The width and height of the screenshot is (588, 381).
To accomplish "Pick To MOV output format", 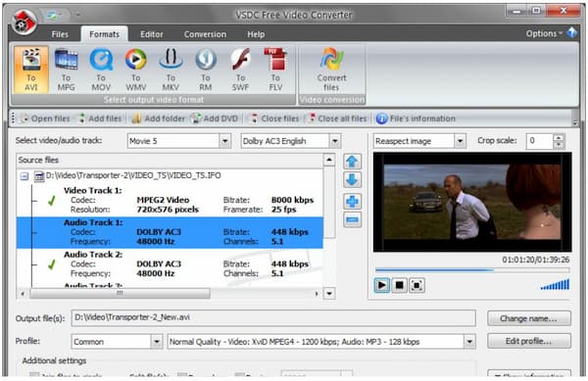I will point(101,70).
